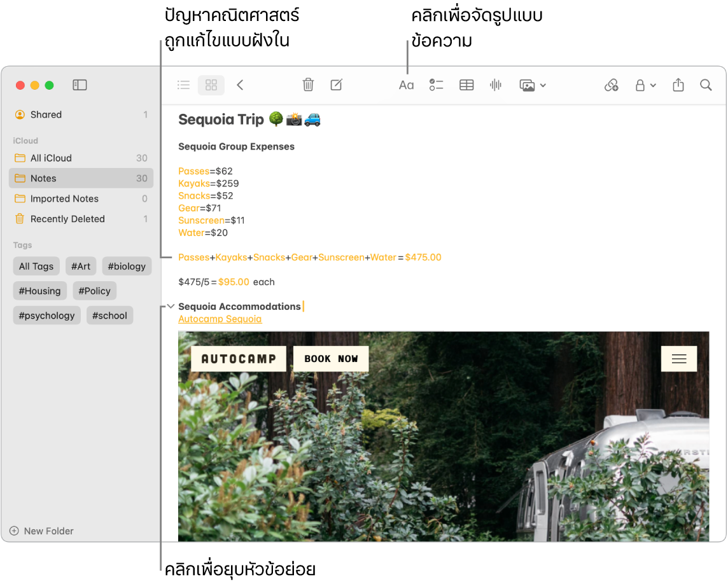Click the Tags section header
728x584 pixels.
(x=22, y=245)
